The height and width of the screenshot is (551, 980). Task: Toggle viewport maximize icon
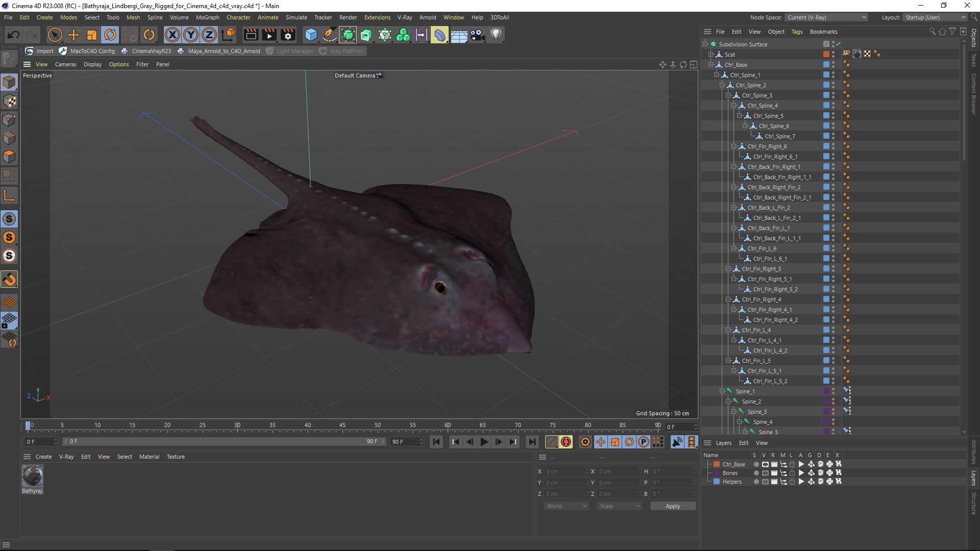tap(693, 64)
